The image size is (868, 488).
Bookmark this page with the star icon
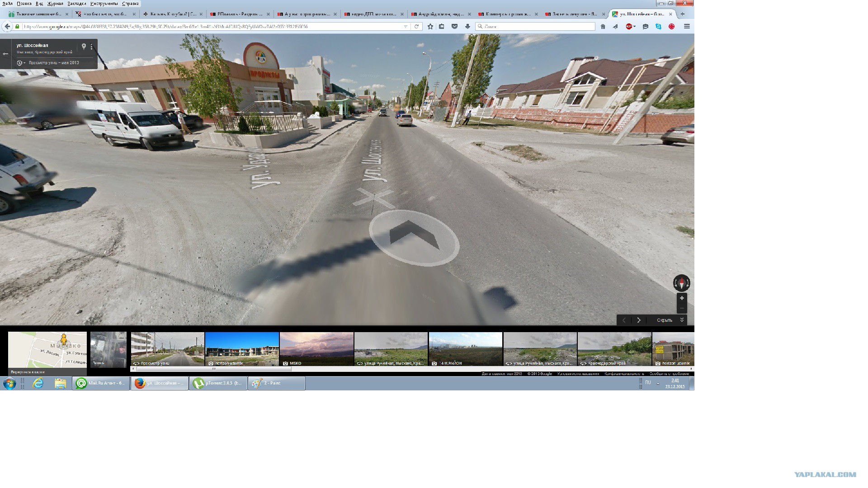[430, 27]
